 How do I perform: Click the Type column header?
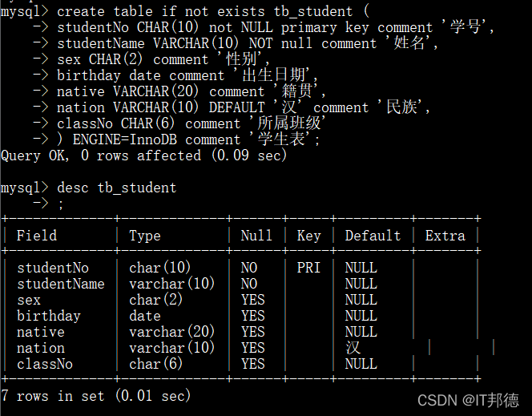pos(145,236)
